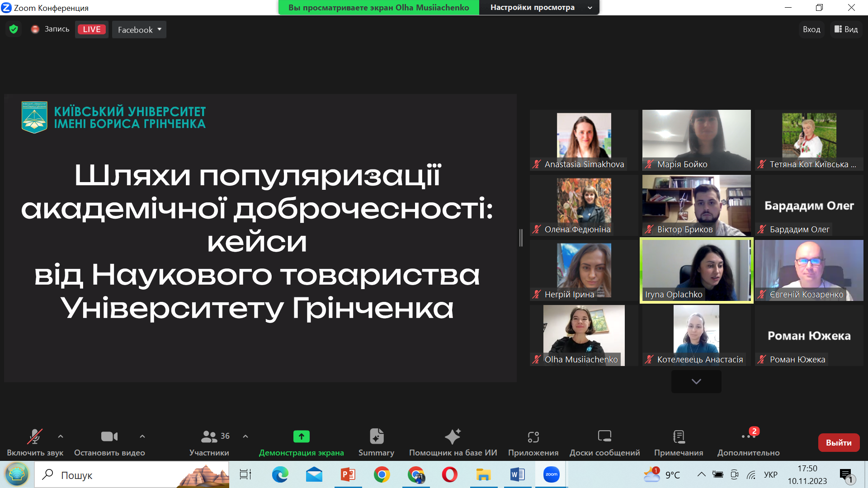
Task: Select Iryna Oplachko's video thumbnail
Action: tap(696, 270)
